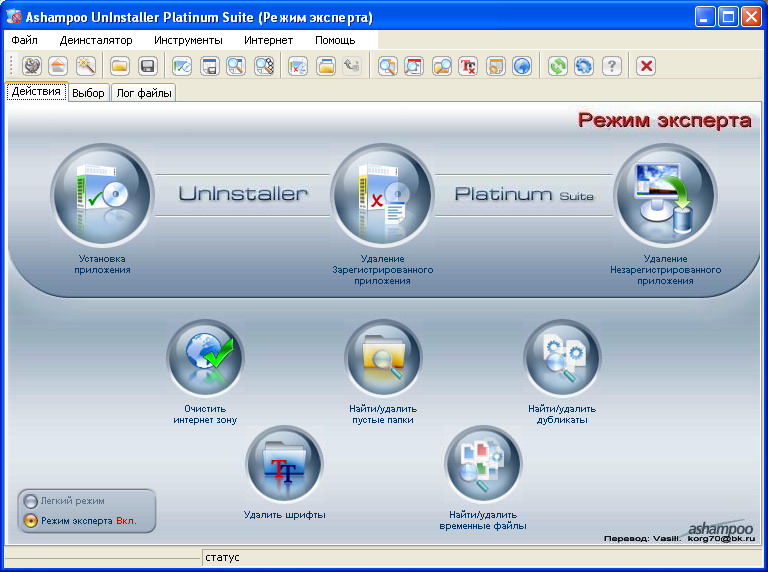Screen dimensions: 768x572
Task: Open Найти/удалить пустые папки tool
Action: coord(384,358)
